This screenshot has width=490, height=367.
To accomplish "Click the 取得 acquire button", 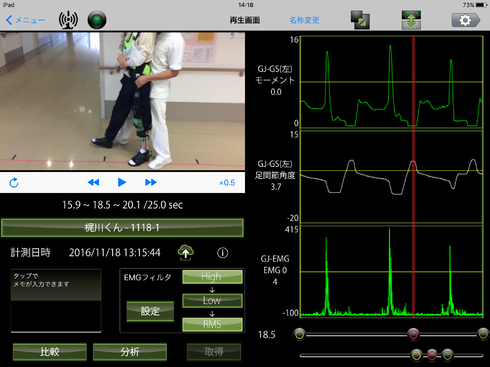I will coord(214,352).
